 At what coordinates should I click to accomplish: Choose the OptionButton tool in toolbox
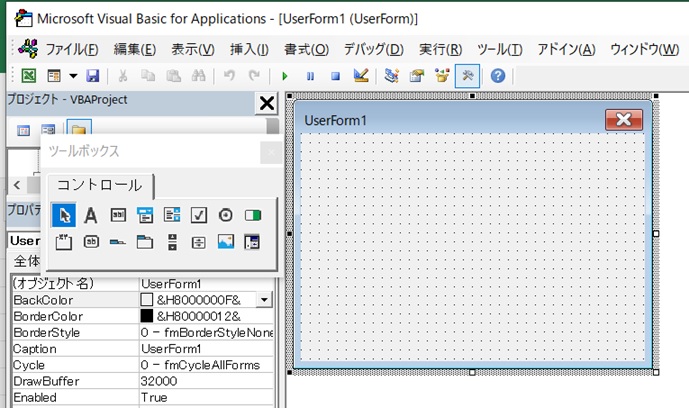coord(226,215)
